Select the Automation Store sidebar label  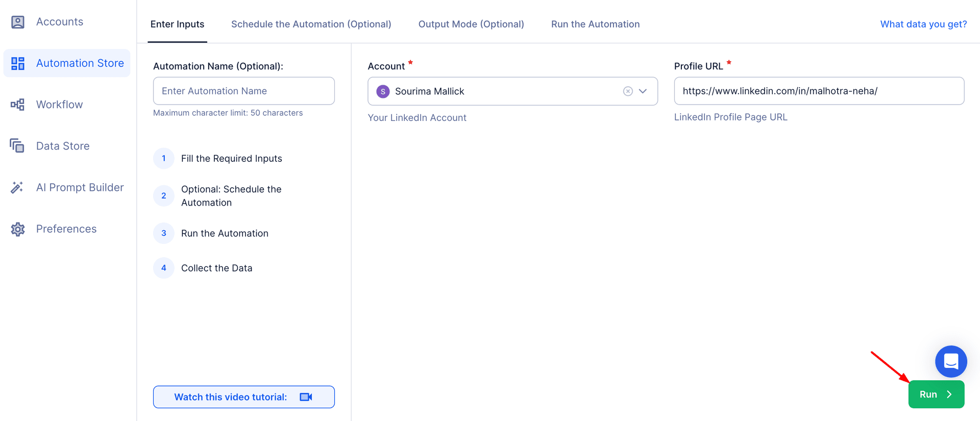[80, 63]
